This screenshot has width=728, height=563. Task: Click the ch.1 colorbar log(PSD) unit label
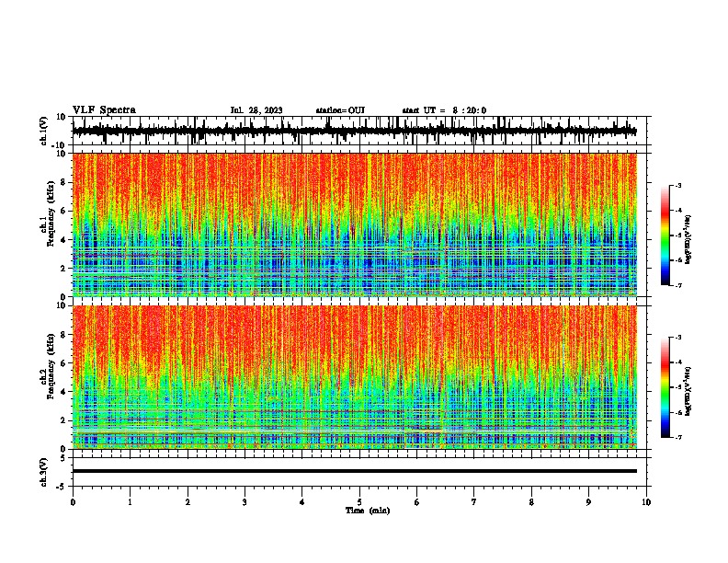[x=688, y=239]
